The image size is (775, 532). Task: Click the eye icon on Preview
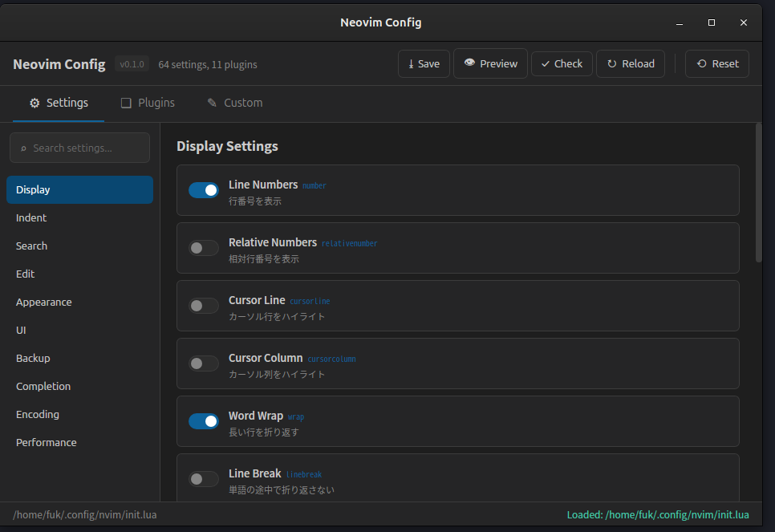[469, 63]
